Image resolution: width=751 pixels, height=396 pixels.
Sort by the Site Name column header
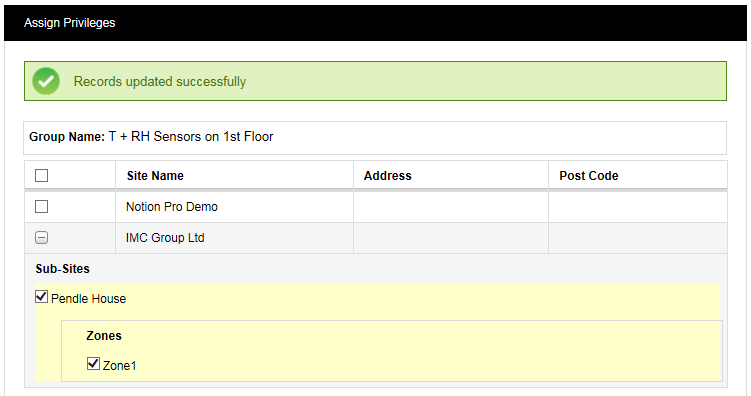[155, 176]
